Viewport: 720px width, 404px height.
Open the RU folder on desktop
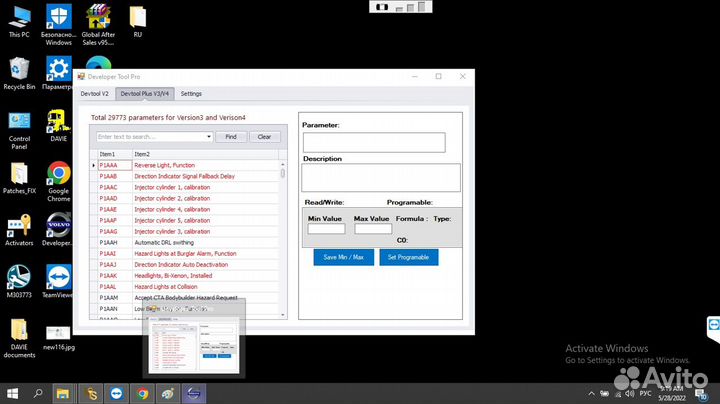click(x=137, y=22)
